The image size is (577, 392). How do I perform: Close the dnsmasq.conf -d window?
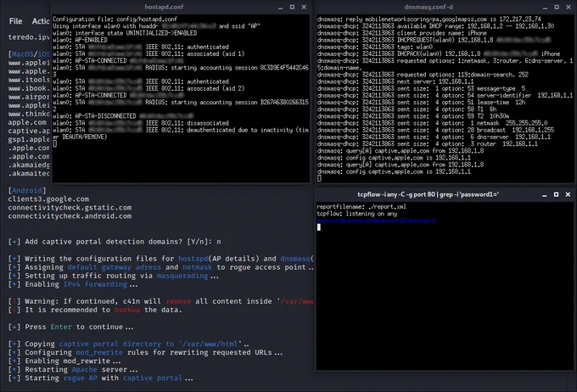[x=569, y=7]
